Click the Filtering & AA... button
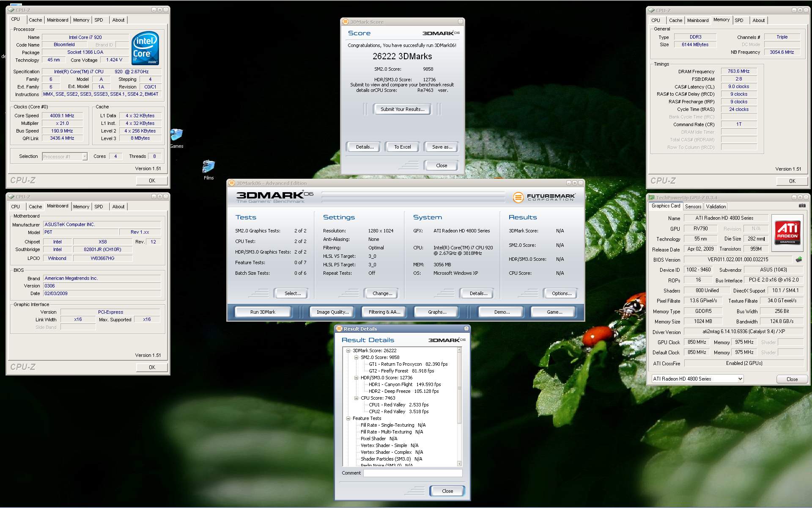 point(384,312)
